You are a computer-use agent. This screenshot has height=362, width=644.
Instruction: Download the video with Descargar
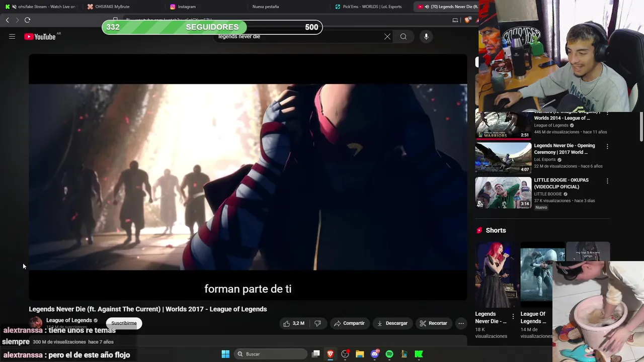[x=392, y=323]
